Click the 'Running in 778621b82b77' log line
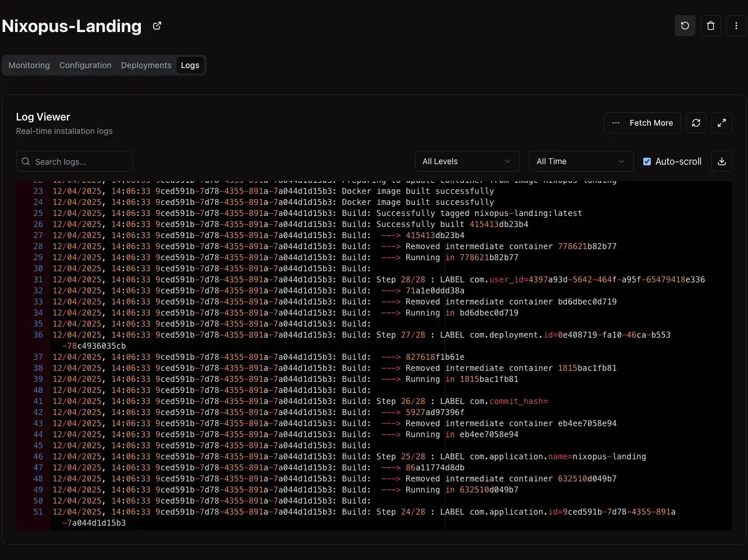 click(x=285, y=257)
